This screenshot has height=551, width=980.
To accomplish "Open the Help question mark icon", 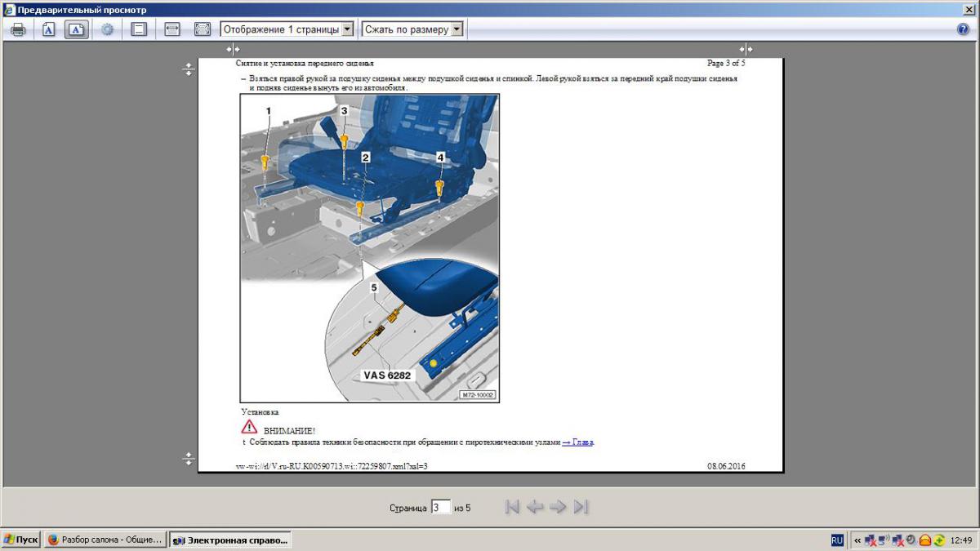I will [x=963, y=29].
